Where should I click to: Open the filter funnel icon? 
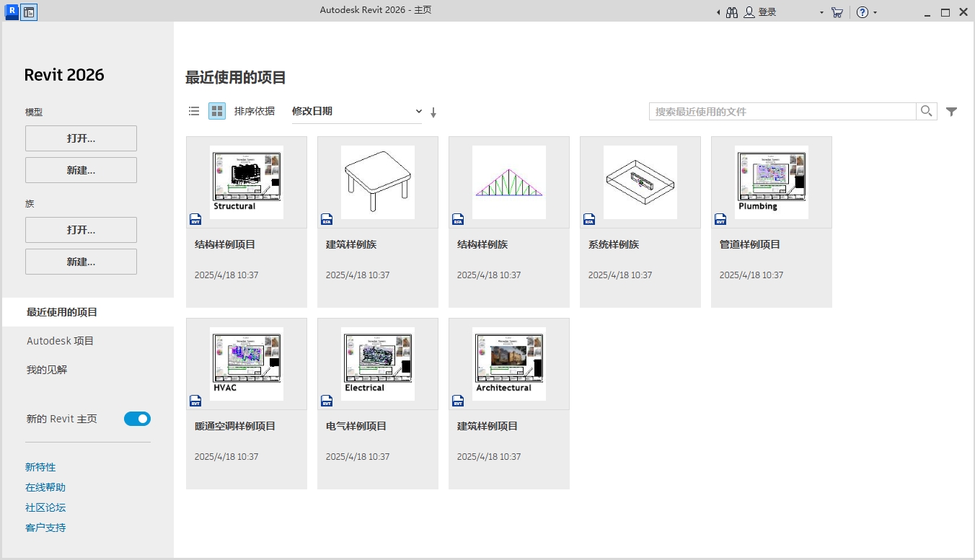coord(952,112)
